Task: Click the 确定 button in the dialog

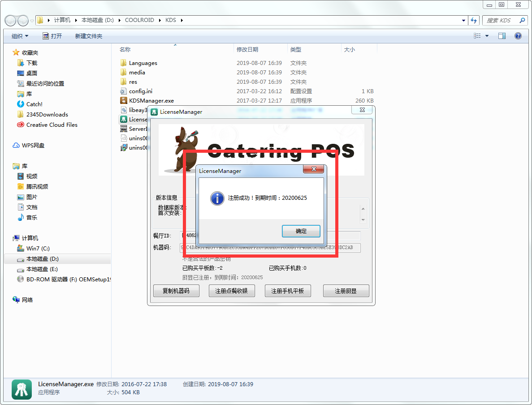Action: [301, 231]
